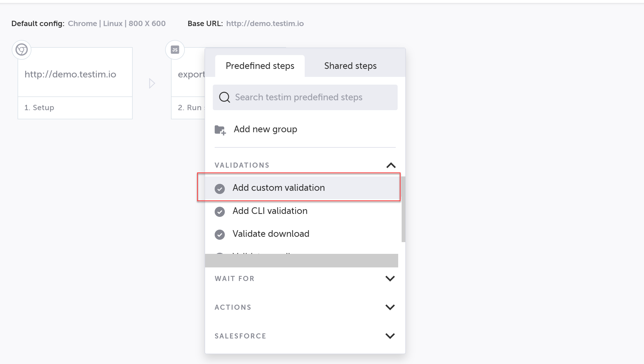Viewport: 644px width, 364px height.
Task: Expand the Actions section
Action: point(390,307)
